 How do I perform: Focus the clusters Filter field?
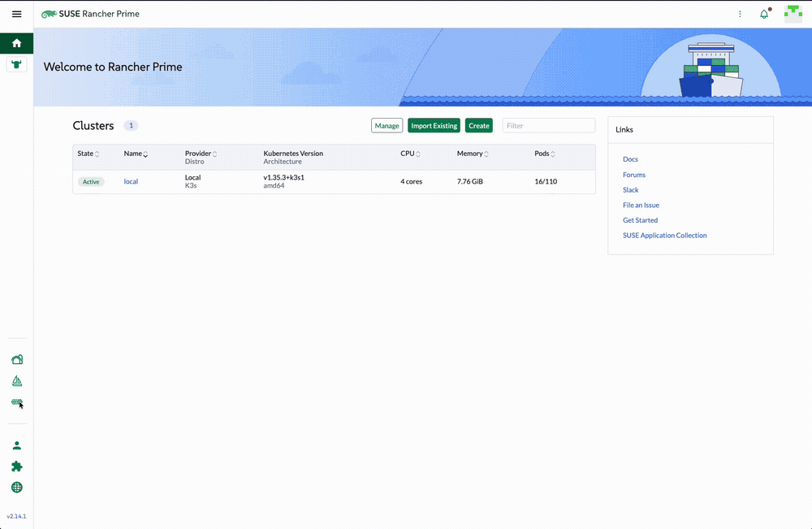[x=549, y=125]
